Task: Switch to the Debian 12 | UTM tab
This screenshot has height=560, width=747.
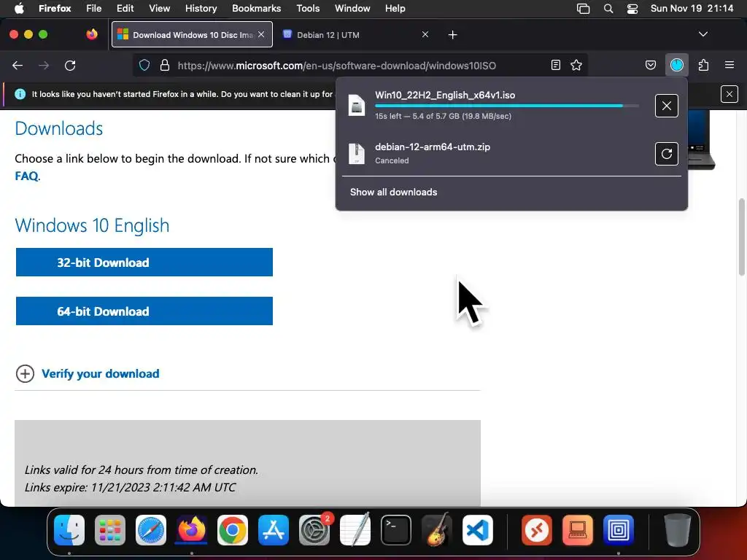Action: pyautogui.click(x=357, y=35)
